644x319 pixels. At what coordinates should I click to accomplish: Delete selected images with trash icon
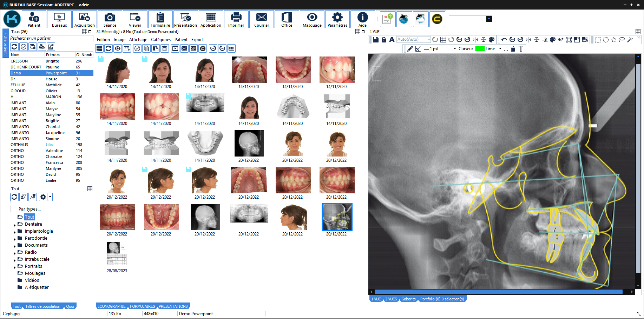[x=164, y=48]
